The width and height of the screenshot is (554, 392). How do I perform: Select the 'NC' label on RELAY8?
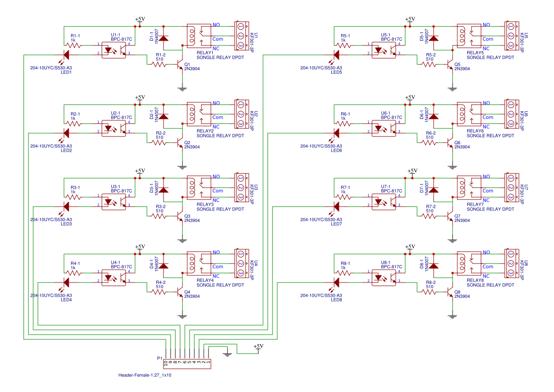click(x=486, y=276)
